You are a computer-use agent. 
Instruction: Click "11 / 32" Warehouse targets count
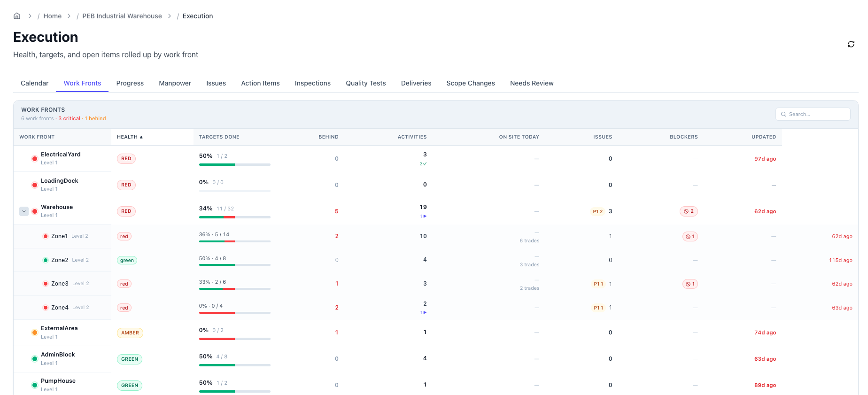(x=225, y=209)
